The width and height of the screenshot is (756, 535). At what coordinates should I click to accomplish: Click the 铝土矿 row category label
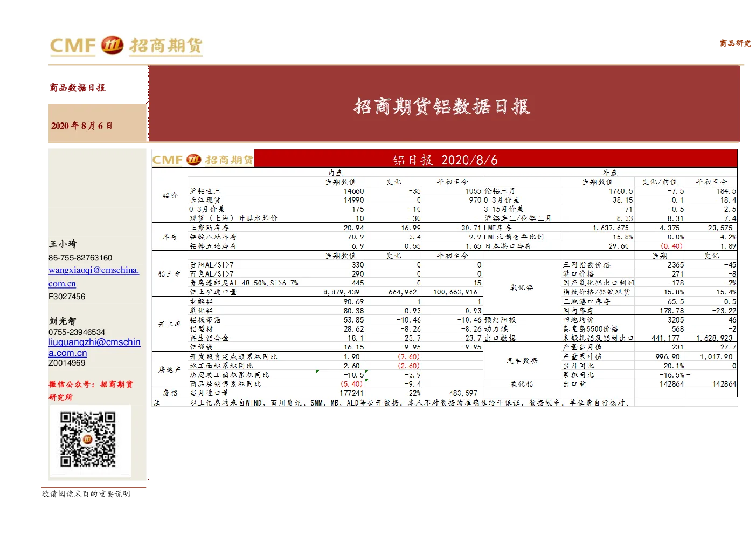[170, 274]
